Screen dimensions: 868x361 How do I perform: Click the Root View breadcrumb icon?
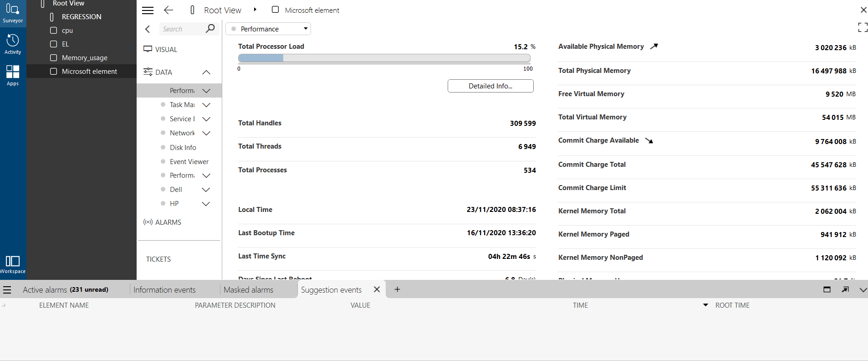point(192,10)
